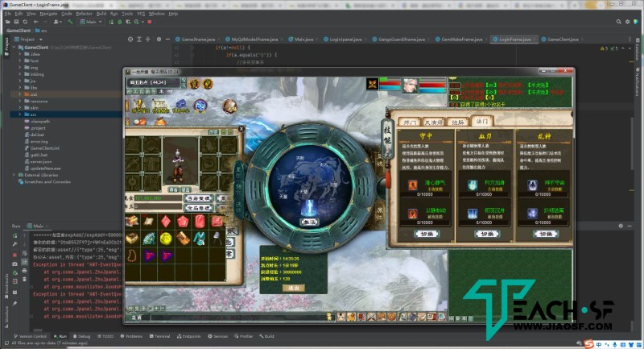This screenshot has height=349, width=644.
Task: Open Project panel options gear
Action: click(159, 39)
